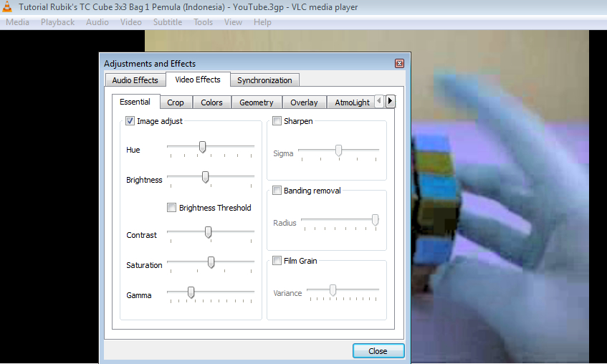Open the Video menu
Screen dimensions: 607x364
coord(131,22)
